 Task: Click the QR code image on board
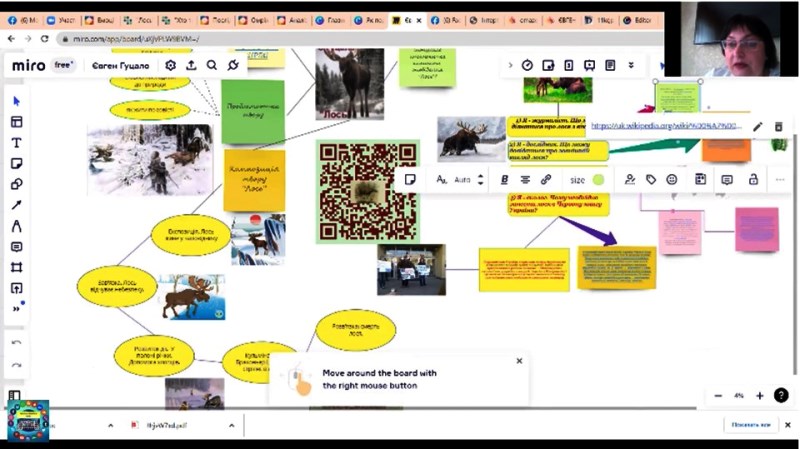tap(368, 191)
